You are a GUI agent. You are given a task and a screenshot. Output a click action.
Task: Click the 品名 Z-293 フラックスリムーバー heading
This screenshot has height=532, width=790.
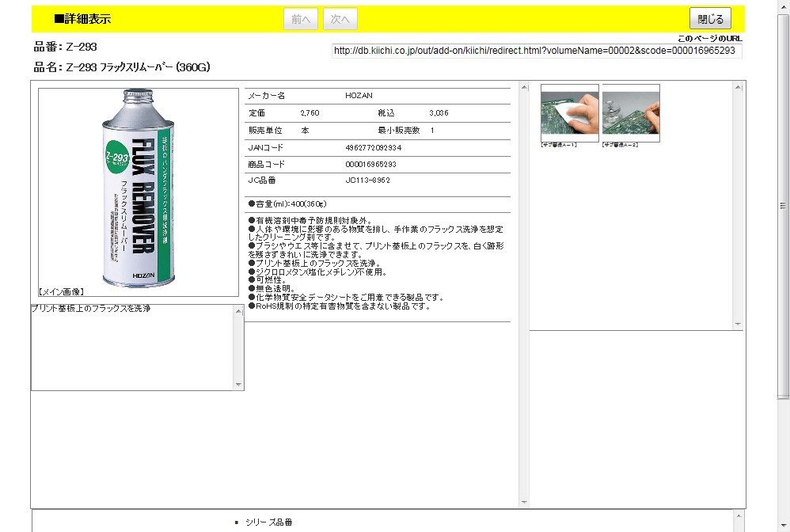coord(121,67)
